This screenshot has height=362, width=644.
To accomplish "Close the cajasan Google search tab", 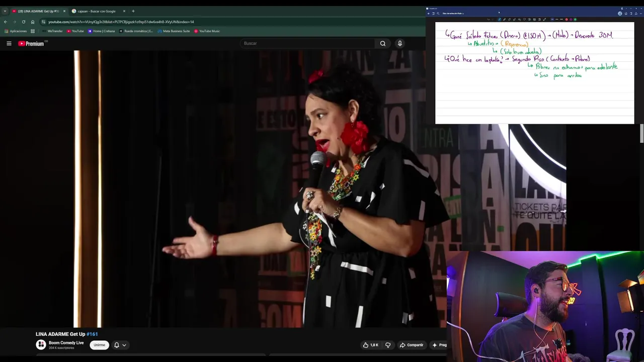I will (x=124, y=11).
